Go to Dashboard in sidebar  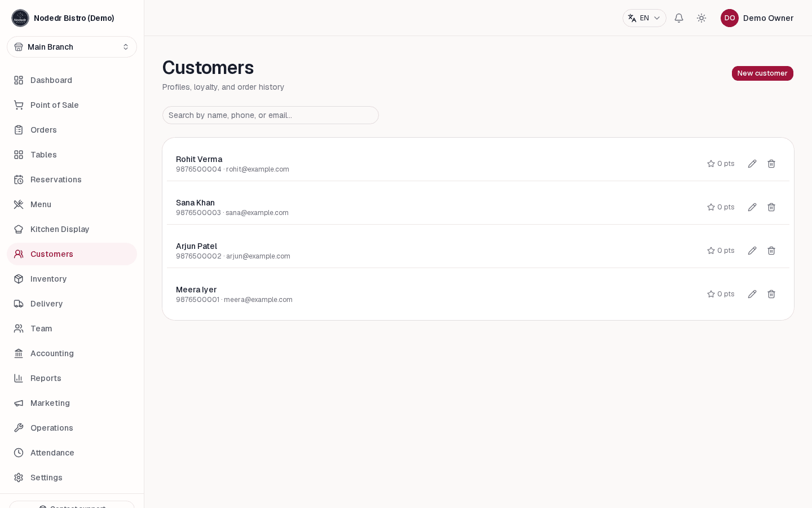[x=72, y=80]
